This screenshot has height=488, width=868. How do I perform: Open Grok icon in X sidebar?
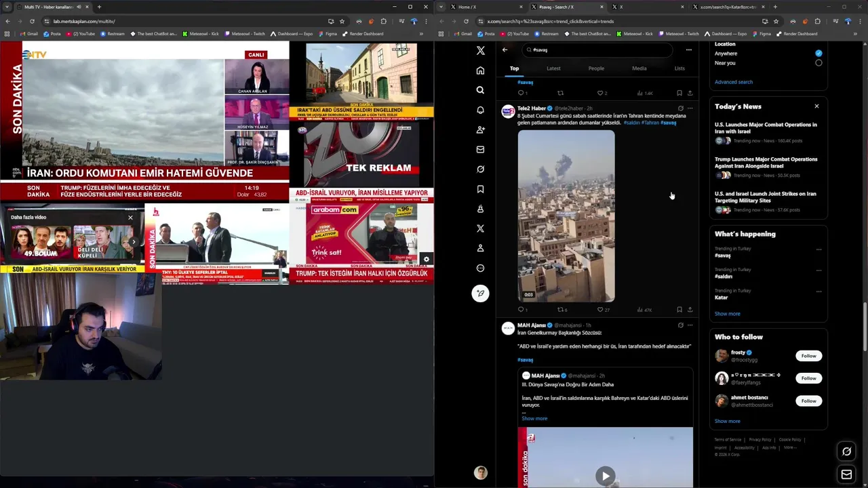[x=480, y=169]
